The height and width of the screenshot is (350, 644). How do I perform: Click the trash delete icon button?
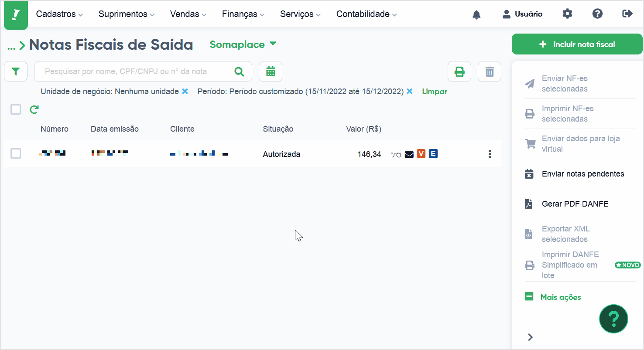pos(490,71)
